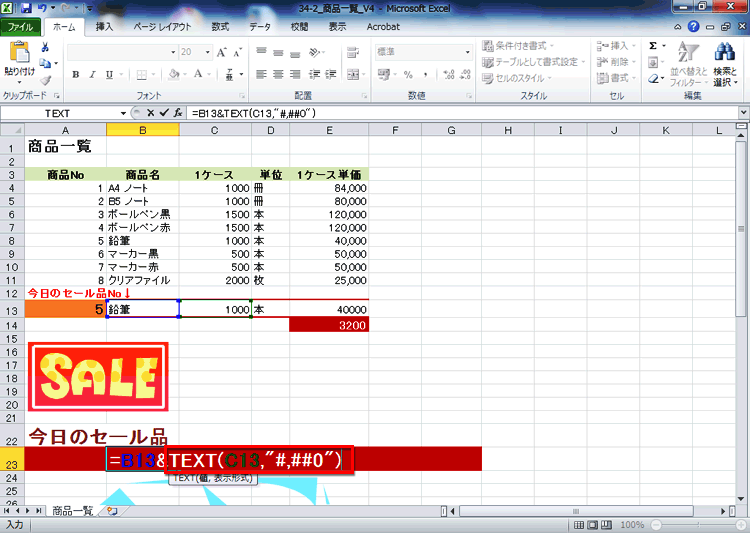The width and height of the screenshot is (750, 533).
Task: Click the font color A button
Action: click(198, 74)
